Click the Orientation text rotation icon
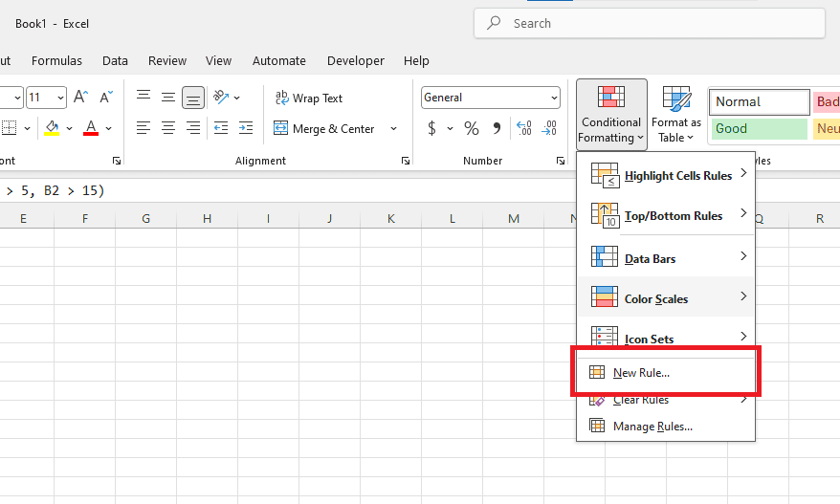Image resolution: width=840 pixels, height=504 pixels. coord(220,97)
